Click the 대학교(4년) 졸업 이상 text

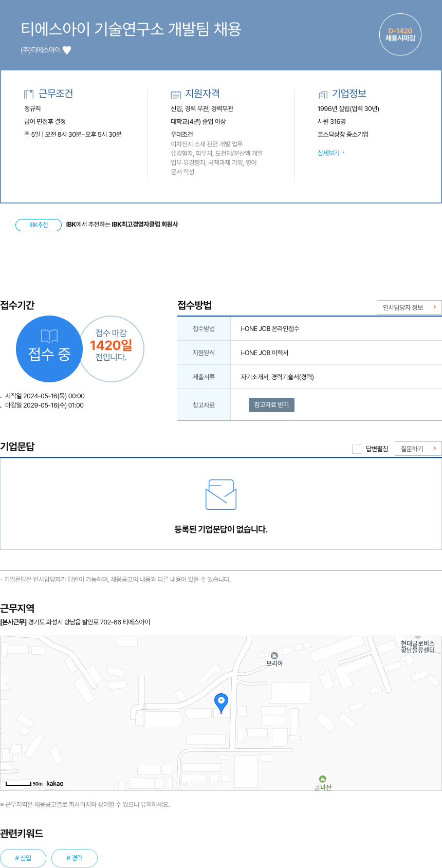pos(198,122)
